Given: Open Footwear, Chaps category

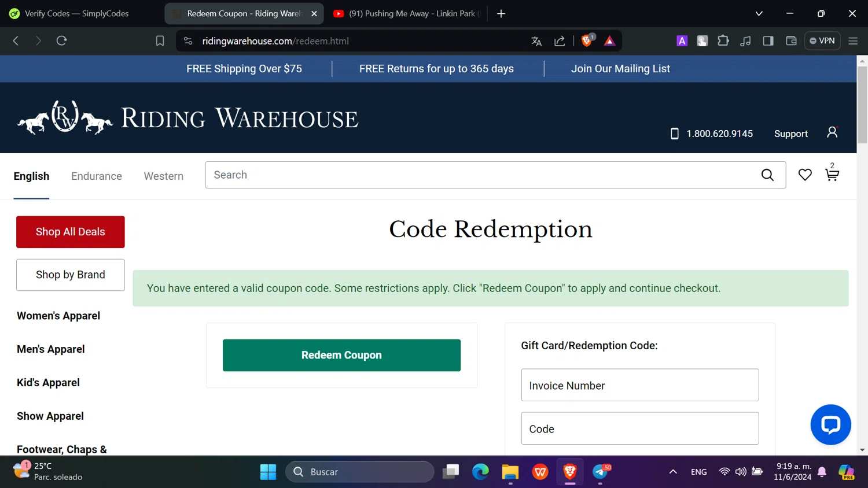Looking at the screenshot, I should click(x=62, y=449).
